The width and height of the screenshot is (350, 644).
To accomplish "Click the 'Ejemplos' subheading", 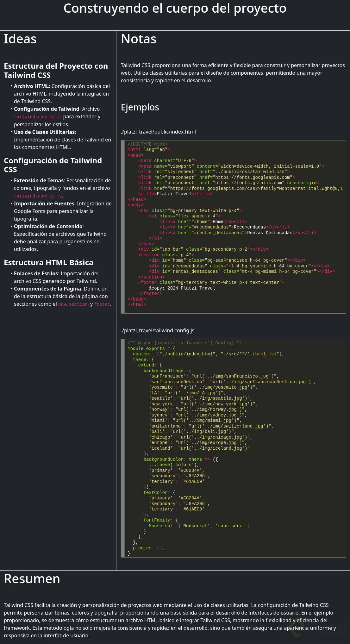I will (140, 107).
